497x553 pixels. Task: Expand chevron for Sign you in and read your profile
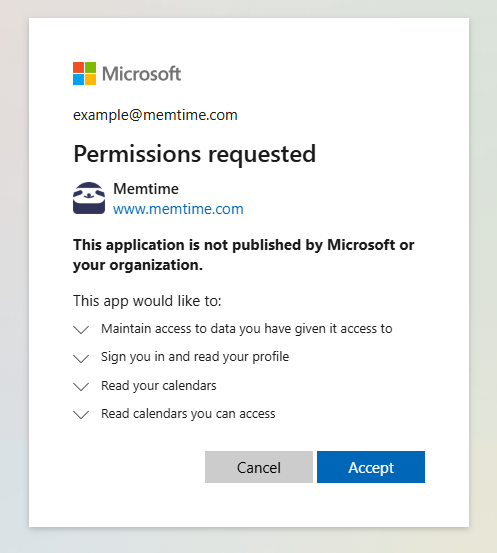coord(81,358)
